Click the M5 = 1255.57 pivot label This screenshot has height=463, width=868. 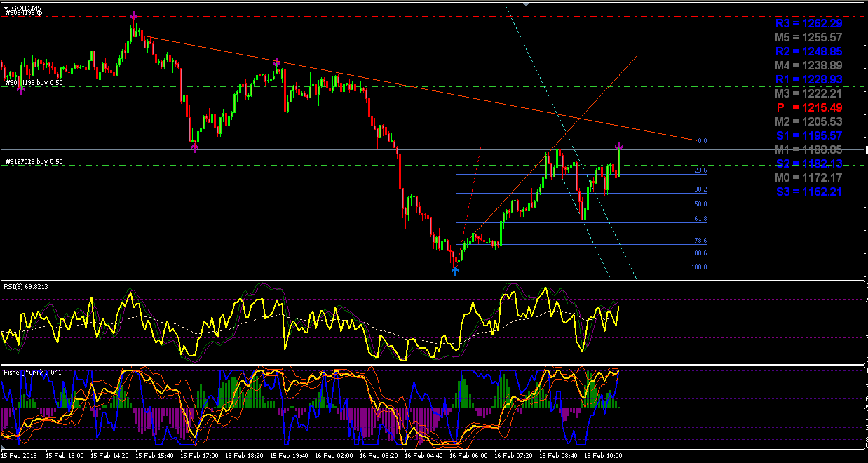[809, 38]
